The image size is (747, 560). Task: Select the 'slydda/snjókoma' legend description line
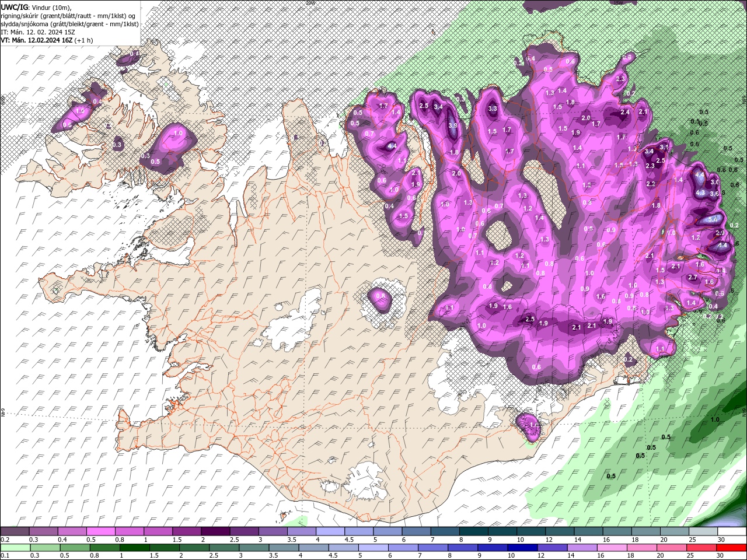[x=69, y=23]
